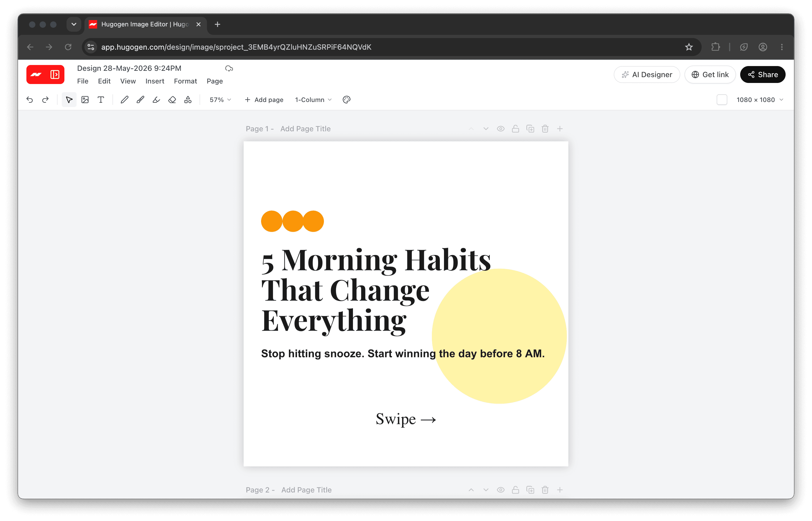Select the image insert tool
Image resolution: width=812 pixels, height=521 pixels.
pos(85,100)
